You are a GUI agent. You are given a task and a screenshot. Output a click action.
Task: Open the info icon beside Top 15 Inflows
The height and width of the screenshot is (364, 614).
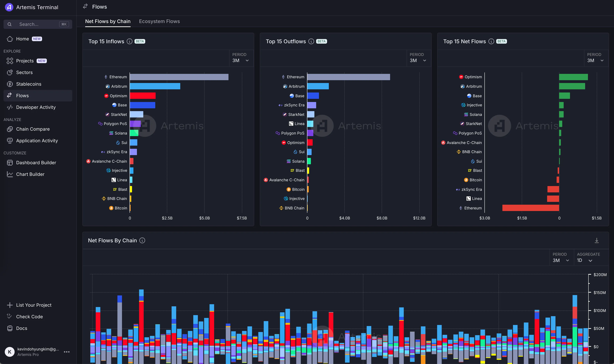(129, 41)
